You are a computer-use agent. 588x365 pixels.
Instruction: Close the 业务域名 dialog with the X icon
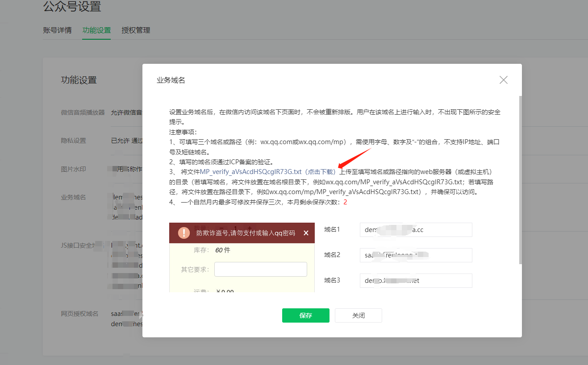(503, 80)
